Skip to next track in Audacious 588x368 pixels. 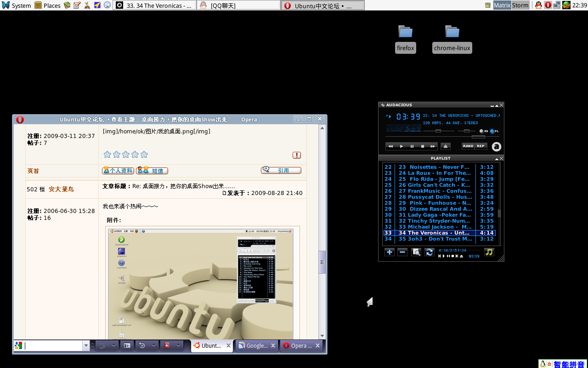[x=433, y=146]
